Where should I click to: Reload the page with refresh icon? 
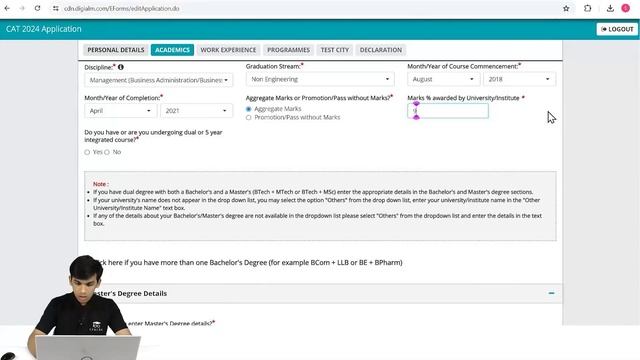click(38, 8)
